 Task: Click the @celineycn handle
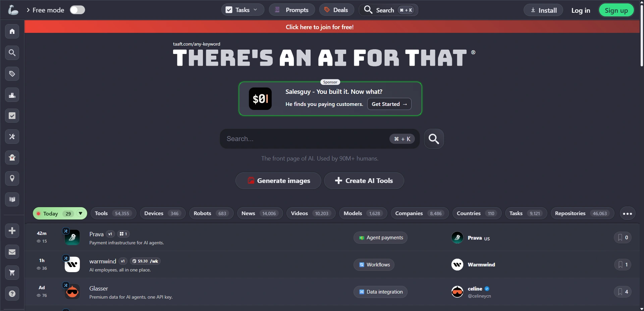coord(479,296)
